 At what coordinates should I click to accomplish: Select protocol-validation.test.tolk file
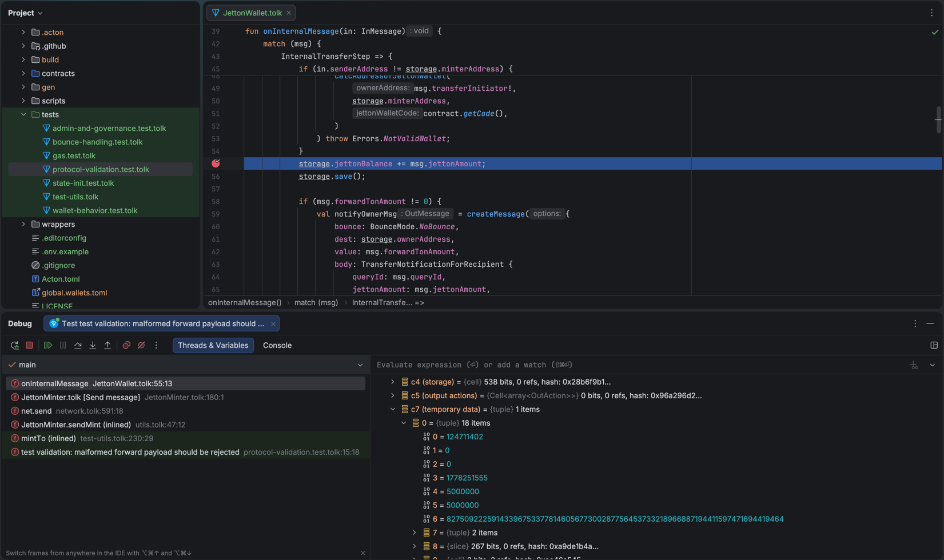101,169
